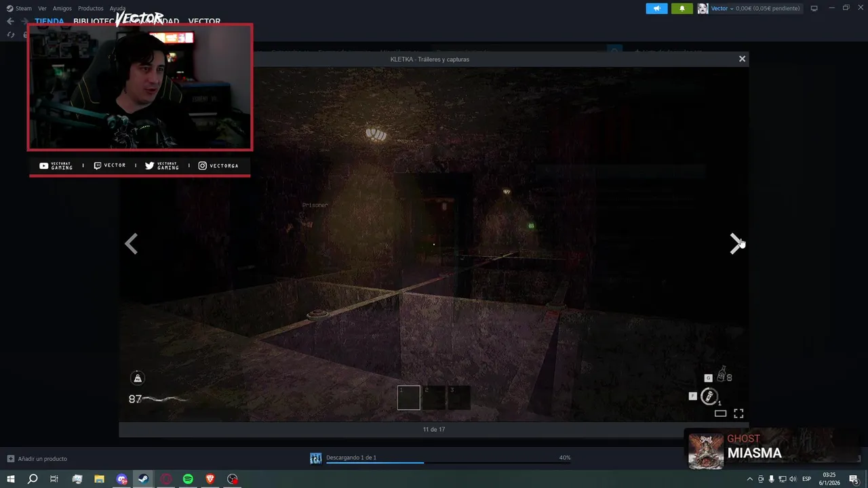
Task: Open downloads via Descargando 1 de 1
Action: click(351, 457)
